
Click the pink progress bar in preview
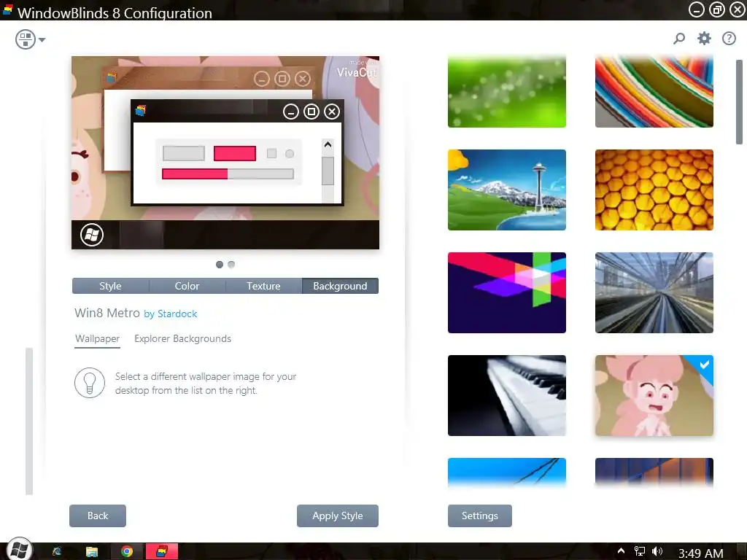tap(195, 174)
